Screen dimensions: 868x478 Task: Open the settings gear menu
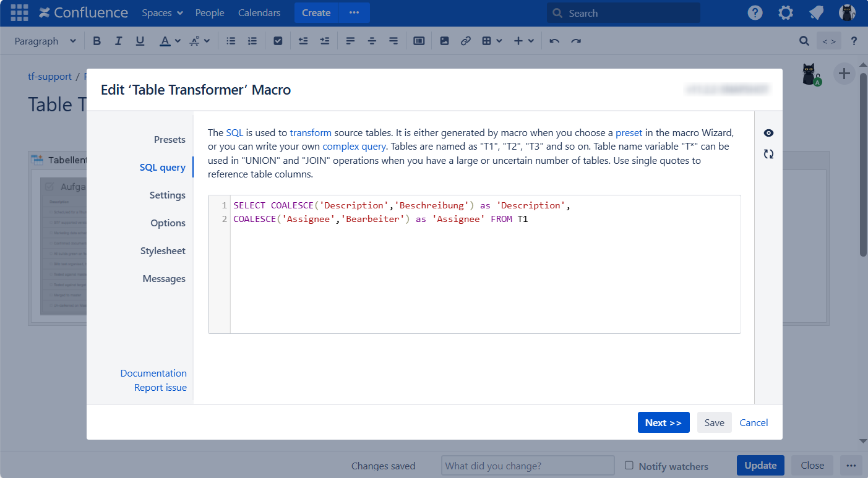[x=786, y=13]
